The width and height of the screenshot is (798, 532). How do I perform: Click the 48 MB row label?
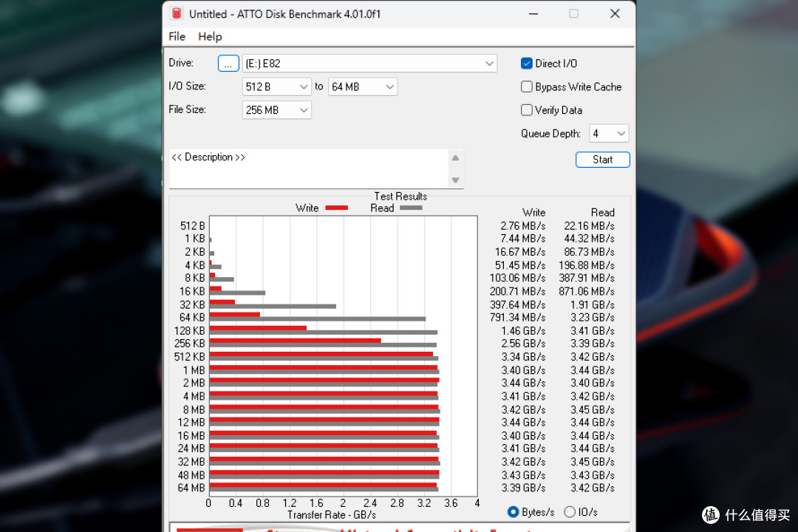point(191,475)
